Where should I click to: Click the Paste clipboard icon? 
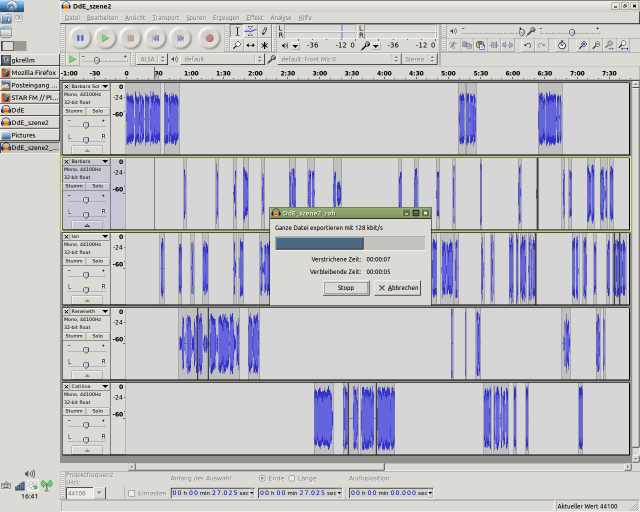pyautogui.click(x=480, y=45)
